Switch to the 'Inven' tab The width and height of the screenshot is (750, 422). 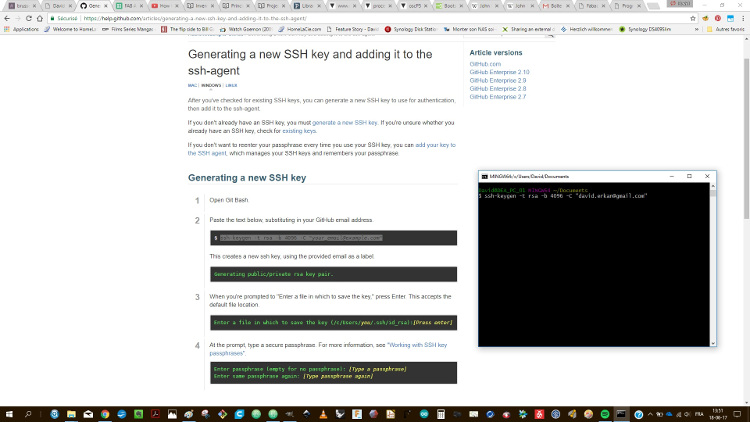[x=200, y=6]
